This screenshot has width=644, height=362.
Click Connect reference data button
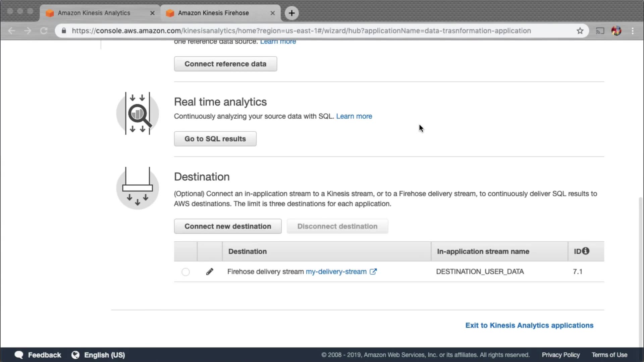tap(225, 64)
